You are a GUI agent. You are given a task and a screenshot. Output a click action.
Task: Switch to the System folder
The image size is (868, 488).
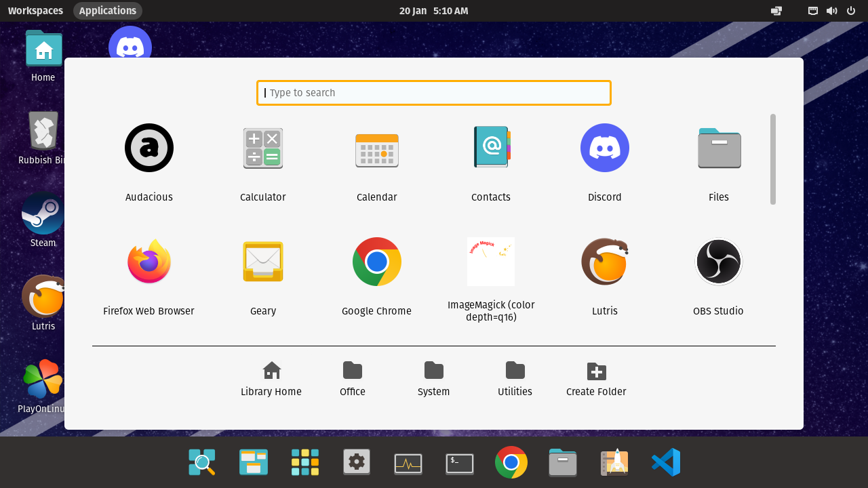[x=434, y=379]
